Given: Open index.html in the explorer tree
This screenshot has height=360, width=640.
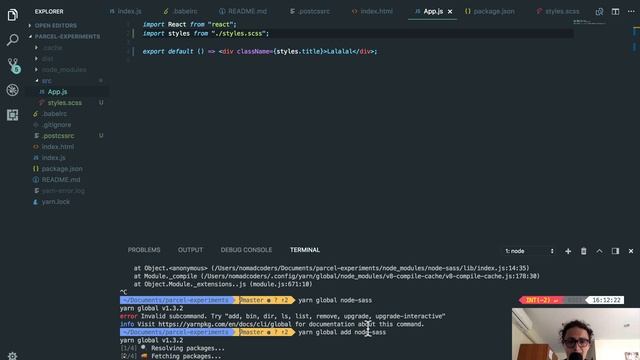Looking at the screenshot, I should tap(58, 147).
